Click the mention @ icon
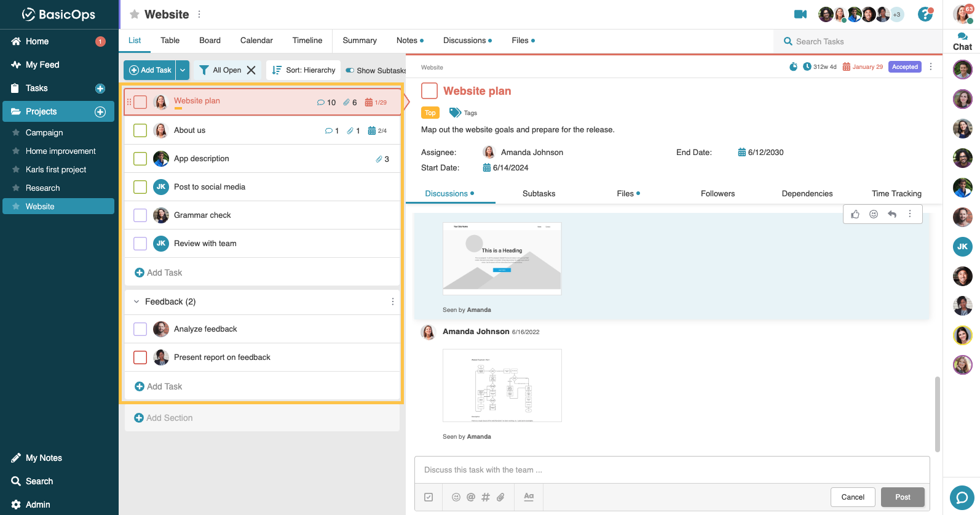Image resolution: width=980 pixels, height=515 pixels. point(471,497)
